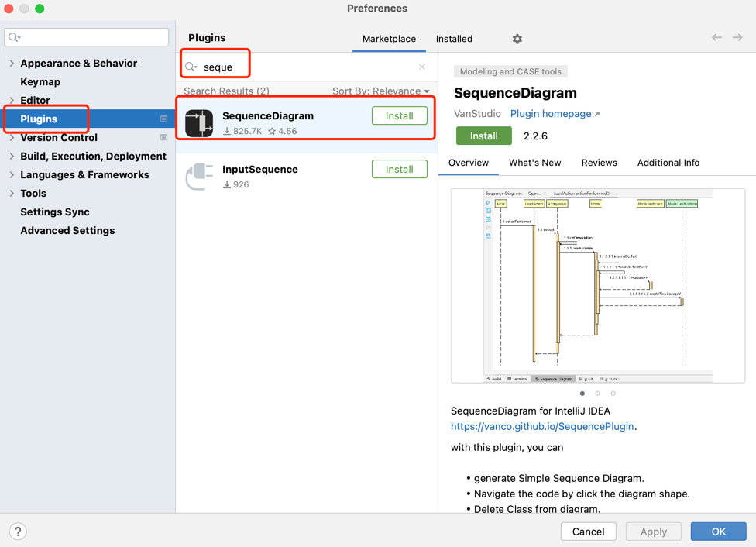This screenshot has width=756, height=547.
Task: Expand Appearance & Behavior settings
Action: click(12, 64)
